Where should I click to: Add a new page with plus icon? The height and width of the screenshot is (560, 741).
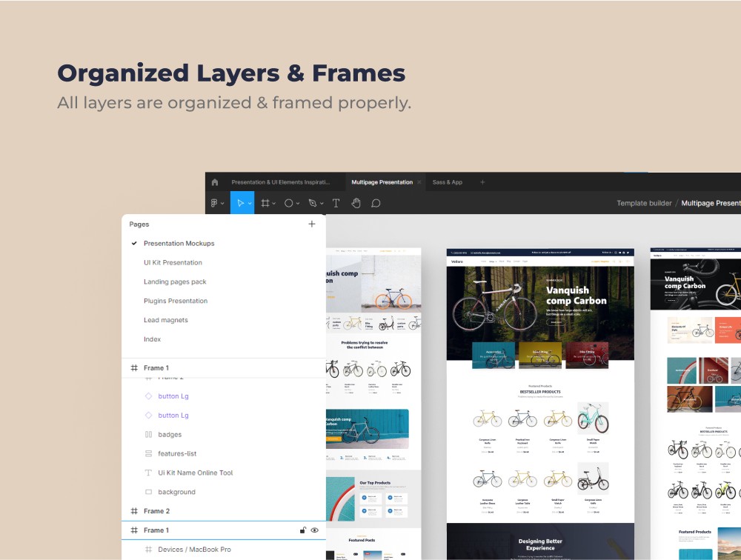(312, 224)
